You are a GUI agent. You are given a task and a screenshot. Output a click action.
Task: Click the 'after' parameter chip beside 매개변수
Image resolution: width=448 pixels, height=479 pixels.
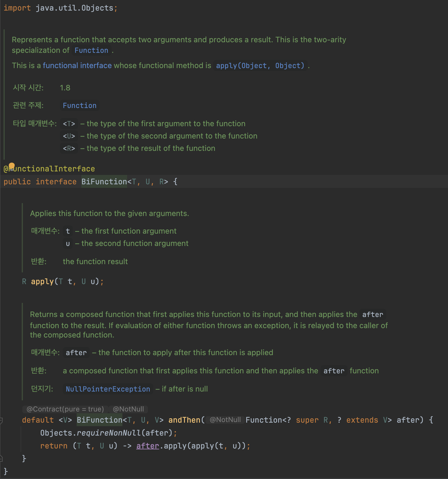[x=76, y=353]
